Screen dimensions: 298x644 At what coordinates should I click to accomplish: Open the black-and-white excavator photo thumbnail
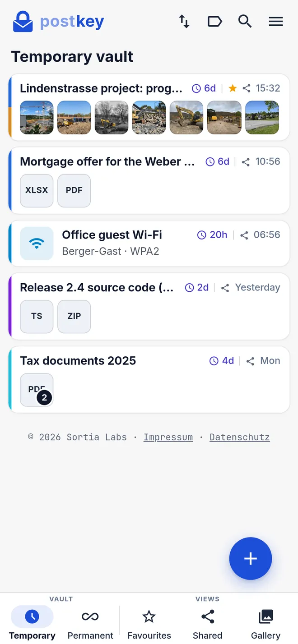112,118
